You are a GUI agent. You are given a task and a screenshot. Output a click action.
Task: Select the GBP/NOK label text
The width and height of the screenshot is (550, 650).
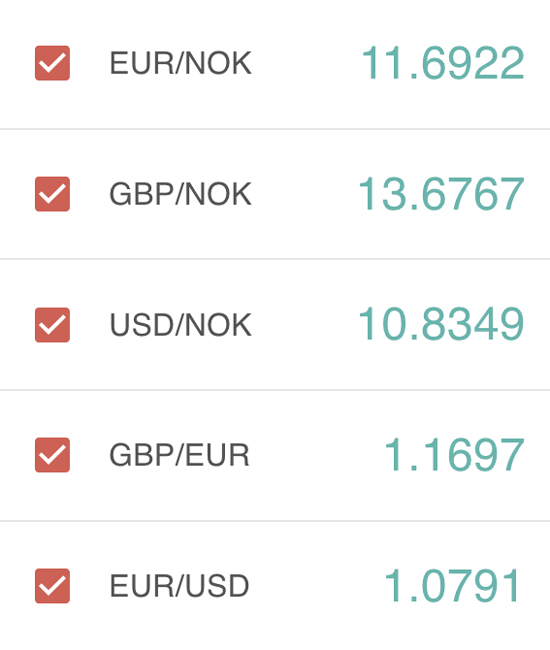tap(180, 194)
